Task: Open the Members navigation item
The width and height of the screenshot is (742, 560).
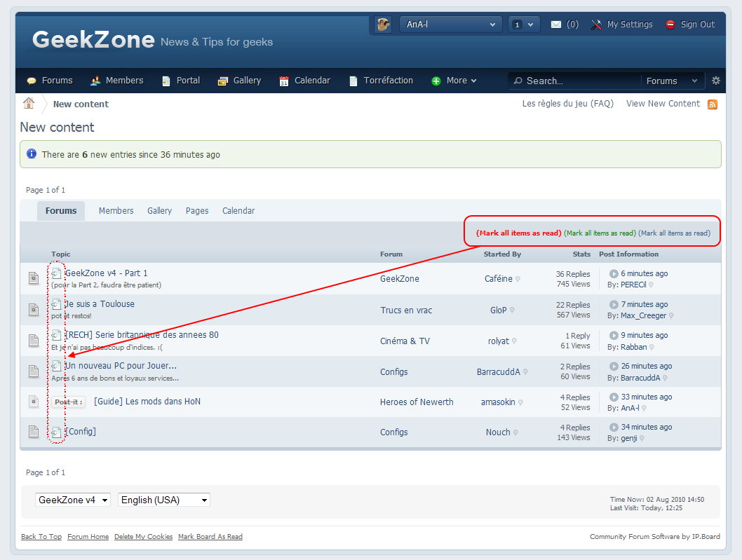Action: (117, 81)
